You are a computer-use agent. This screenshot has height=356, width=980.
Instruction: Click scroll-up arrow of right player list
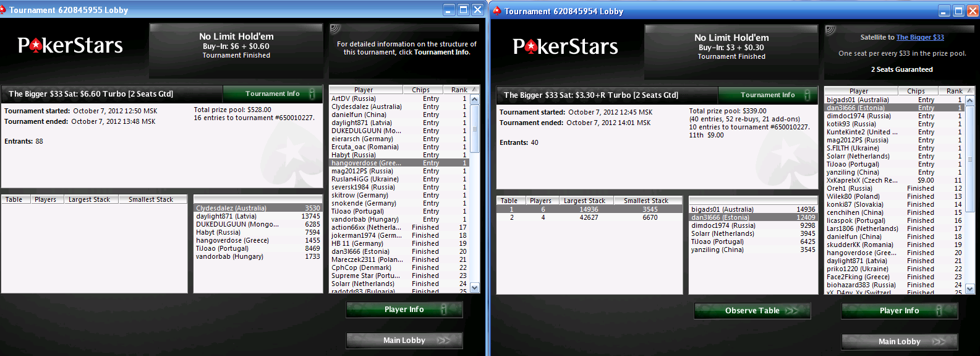(970, 100)
